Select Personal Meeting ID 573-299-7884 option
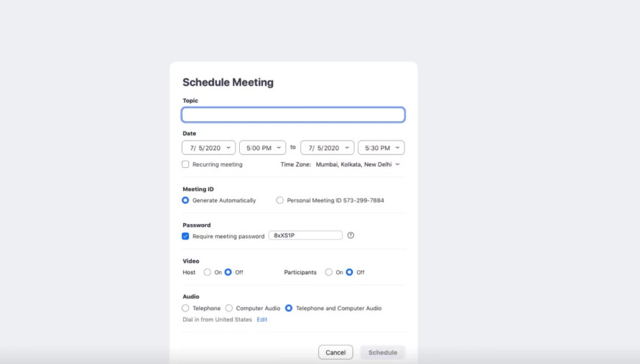Screen dimensions: 640x364 tap(279, 200)
